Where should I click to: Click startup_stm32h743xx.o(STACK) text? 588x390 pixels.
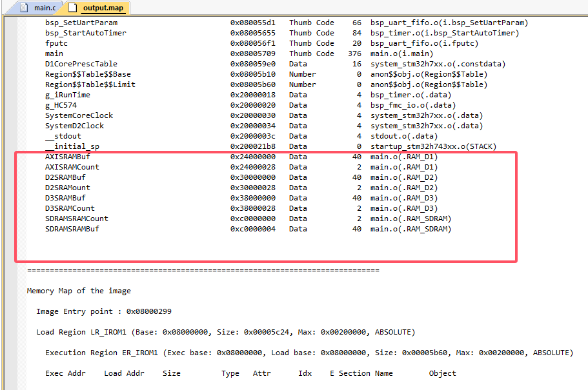coord(433,146)
